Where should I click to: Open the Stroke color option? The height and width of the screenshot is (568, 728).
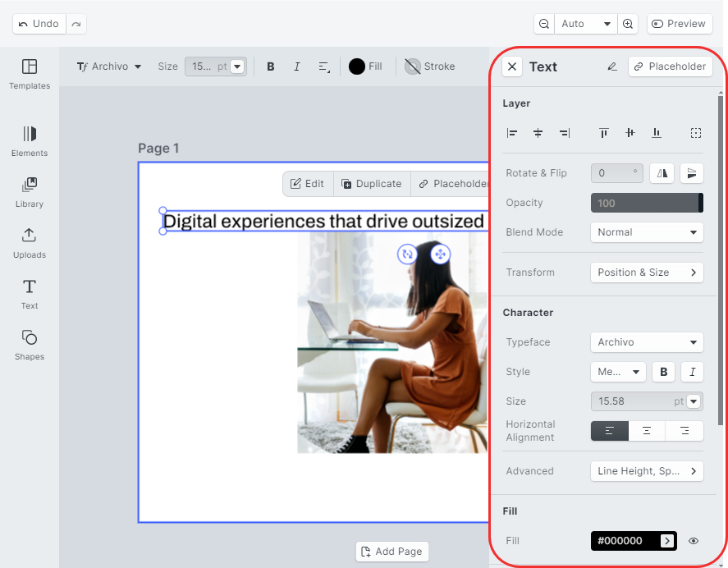point(430,66)
